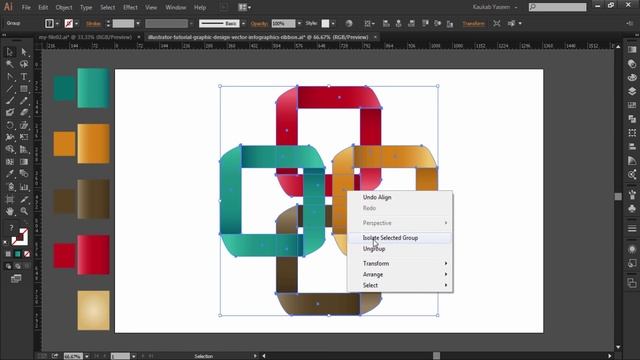Click the red gradient swatch rectangle
Viewport: 640px width, 360px height.
tap(93, 255)
